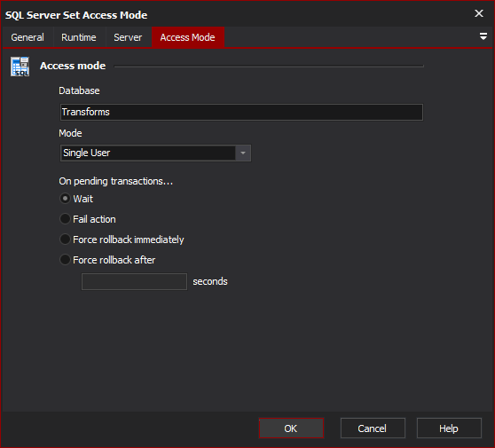
Task: Click the On pending transactions label
Action: click(116, 181)
